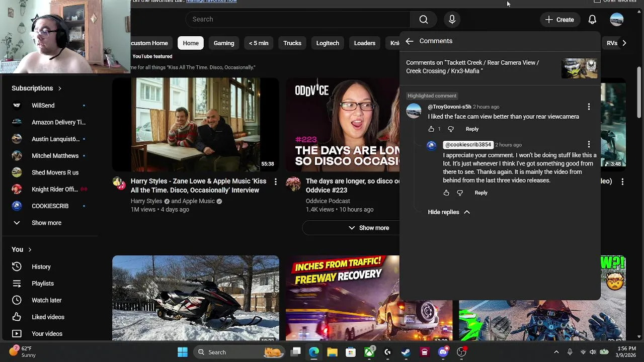Open the weather widget showing 62°F
The width and height of the screenshot is (644, 362).
(22, 352)
